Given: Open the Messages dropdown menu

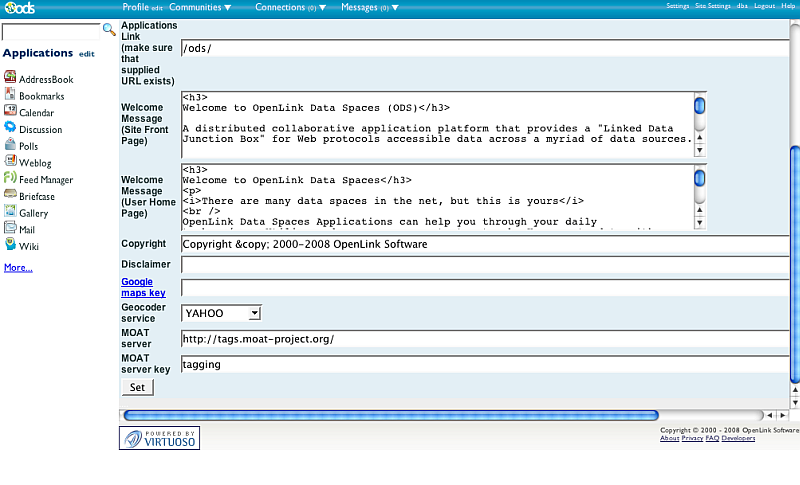Looking at the screenshot, I should (369, 7).
